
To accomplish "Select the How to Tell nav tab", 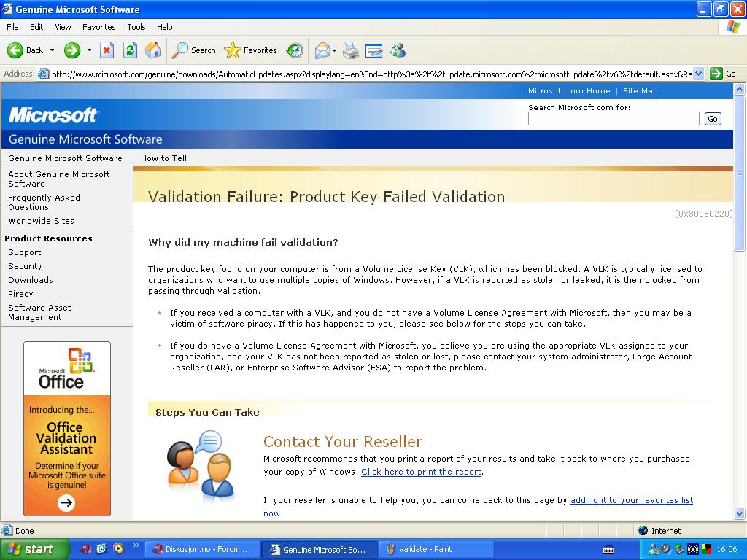I will click(163, 158).
